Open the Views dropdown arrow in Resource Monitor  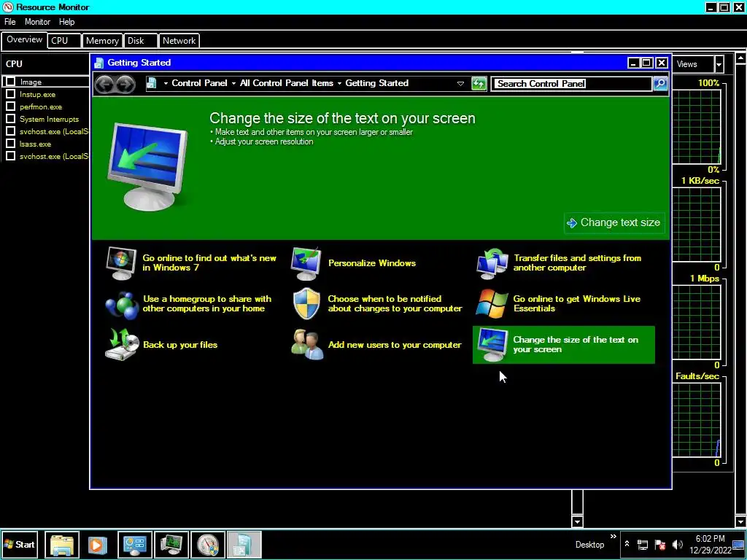(x=719, y=64)
